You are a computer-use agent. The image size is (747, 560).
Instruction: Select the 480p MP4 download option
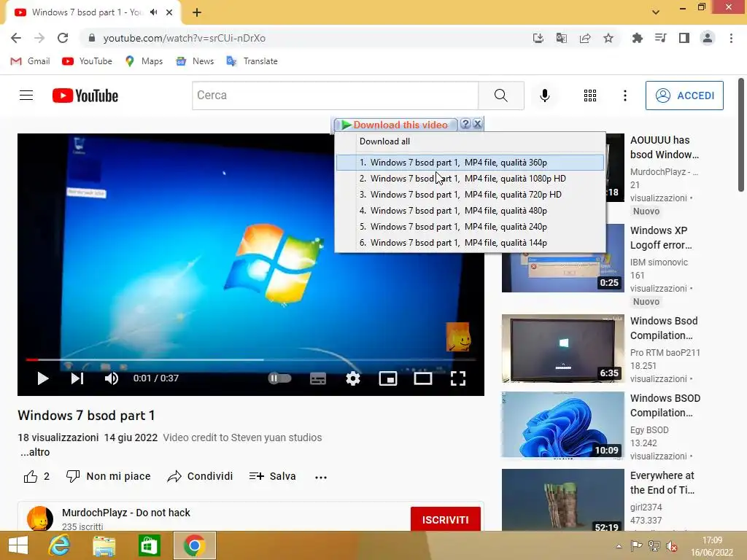click(470, 211)
